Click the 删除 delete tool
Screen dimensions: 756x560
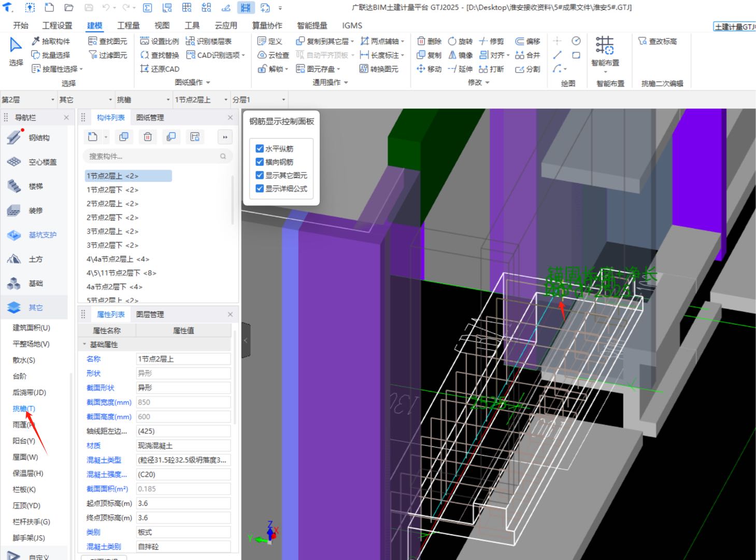click(429, 41)
